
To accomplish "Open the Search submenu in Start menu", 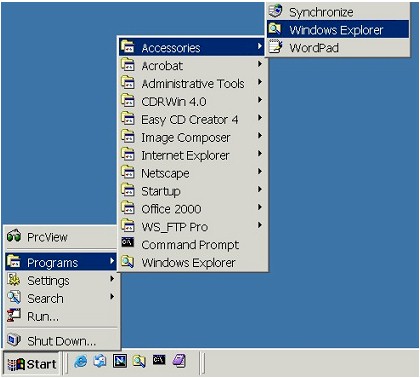I will pyautogui.click(x=60, y=298).
